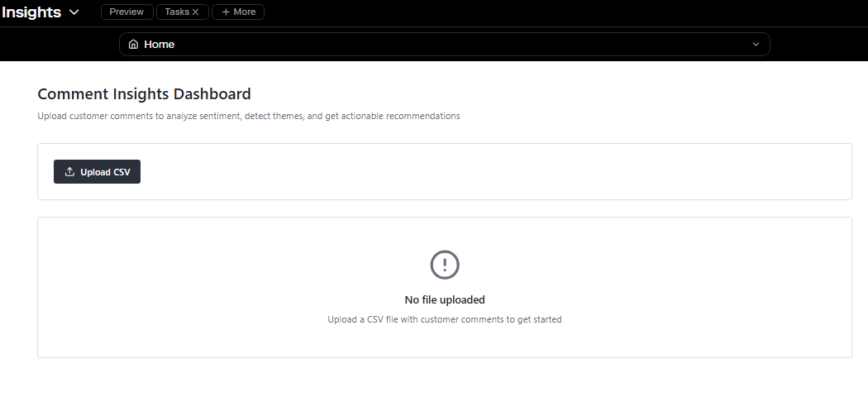This screenshot has width=868, height=402.
Task: Click empty space in the Upload CSV card
Action: click(x=496, y=172)
